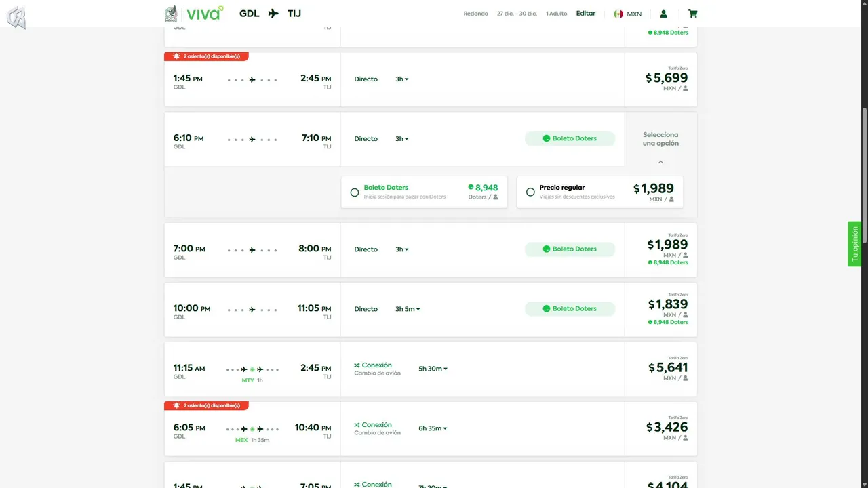Click the Doters smiley icon in 10:00 PM Boleto Doters badge

coord(546,308)
